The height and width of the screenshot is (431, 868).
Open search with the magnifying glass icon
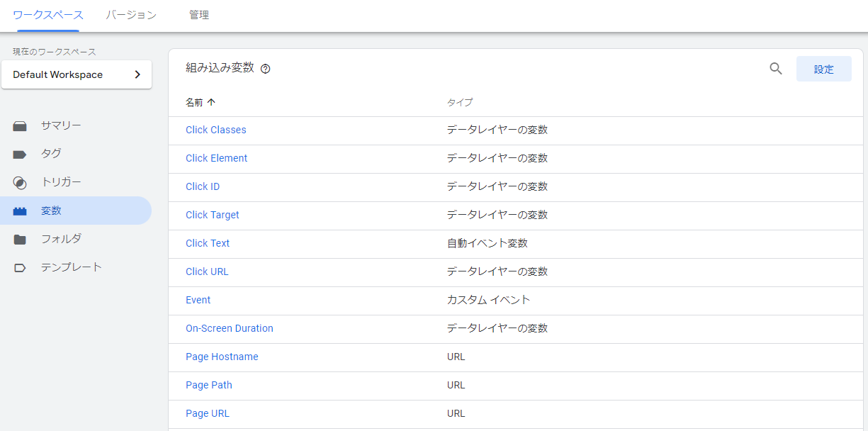pos(776,69)
